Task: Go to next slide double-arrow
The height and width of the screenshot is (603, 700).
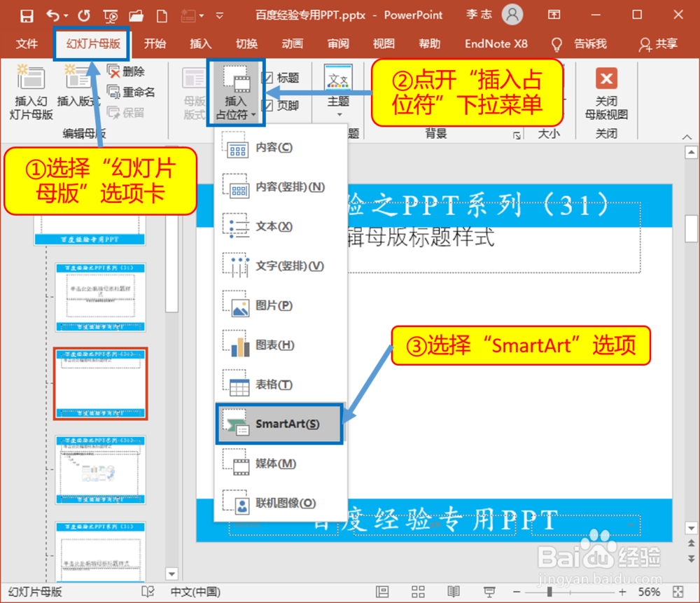Action: [x=691, y=559]
